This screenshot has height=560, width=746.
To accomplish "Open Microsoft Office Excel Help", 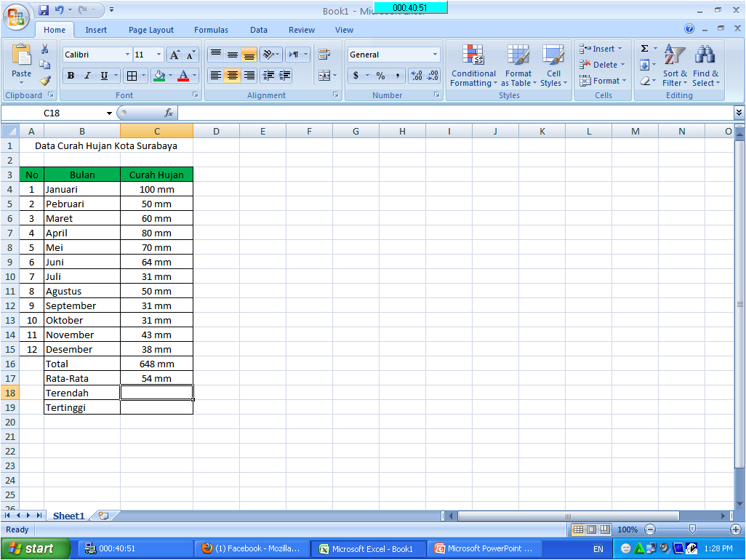I will point(689,28).
